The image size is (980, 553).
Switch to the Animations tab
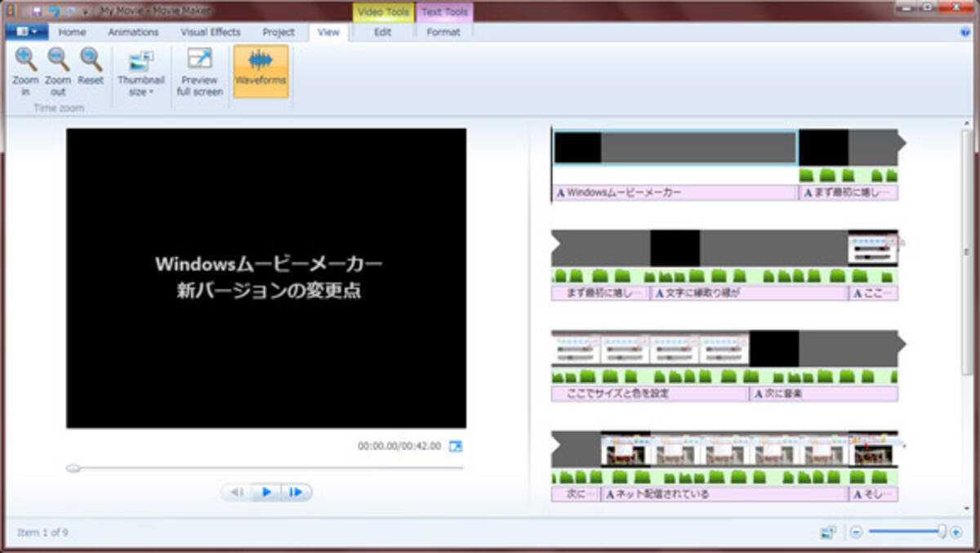click(x=133, y=33)
